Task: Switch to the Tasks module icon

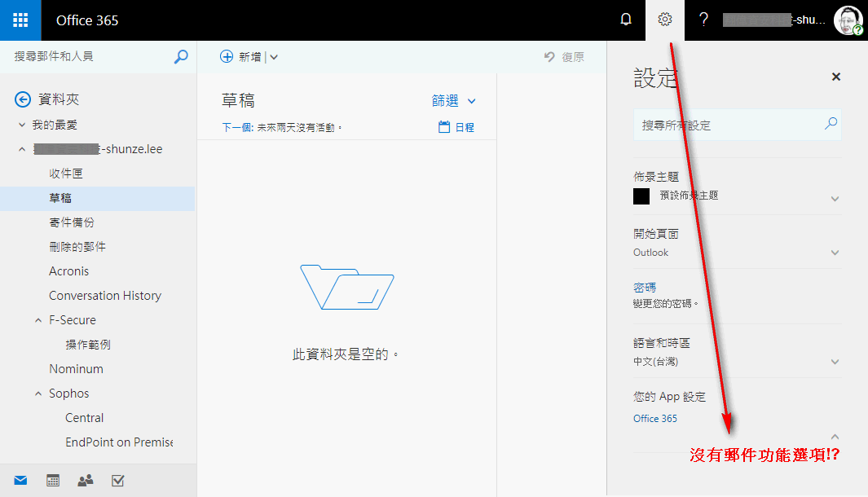Action: [x=117, y=481]
